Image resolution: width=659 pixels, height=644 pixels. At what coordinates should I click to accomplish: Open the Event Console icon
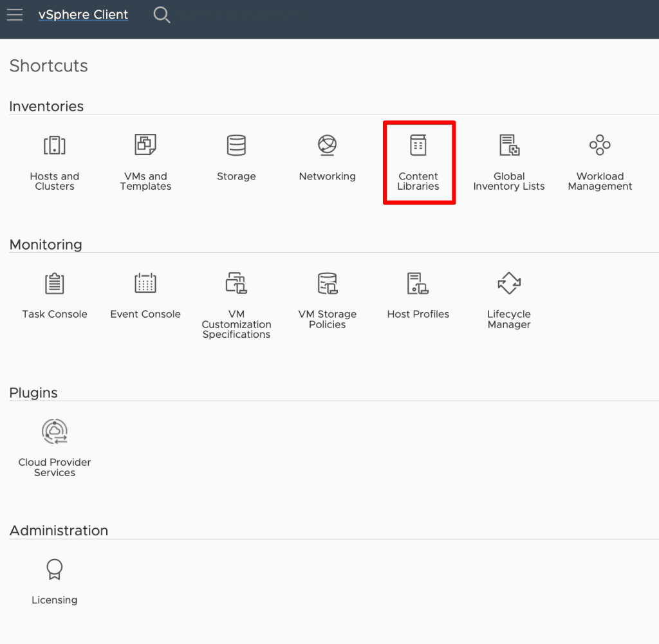145,282
